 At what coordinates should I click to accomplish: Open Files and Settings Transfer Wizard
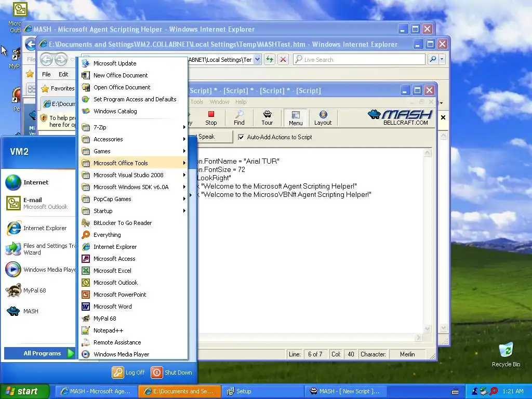[39, 249]
